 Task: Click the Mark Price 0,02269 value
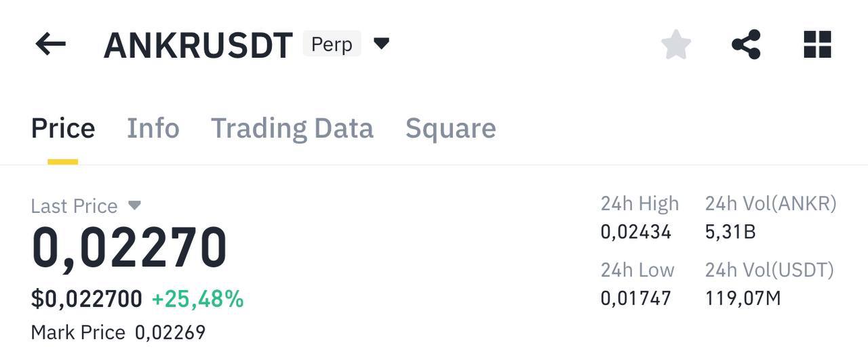coord(170,333)
